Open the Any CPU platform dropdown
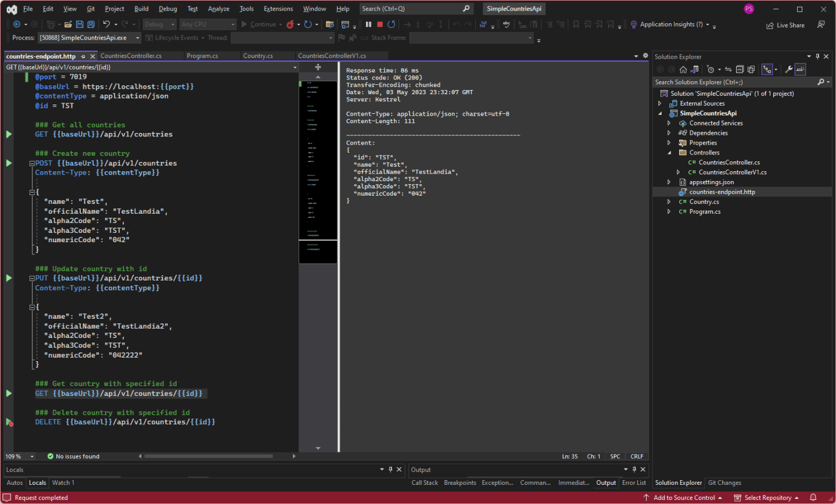The image size is (836, 504). click(x=208, y=24)
